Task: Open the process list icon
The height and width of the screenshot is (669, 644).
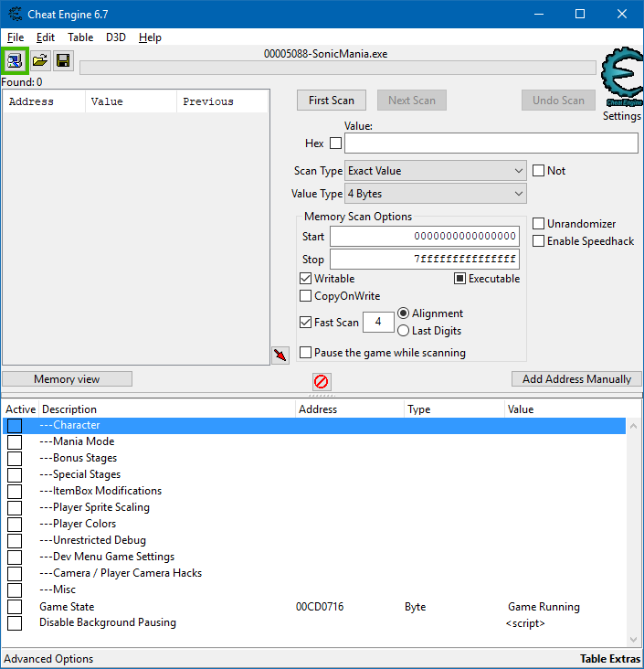Action: click(16, 61)
